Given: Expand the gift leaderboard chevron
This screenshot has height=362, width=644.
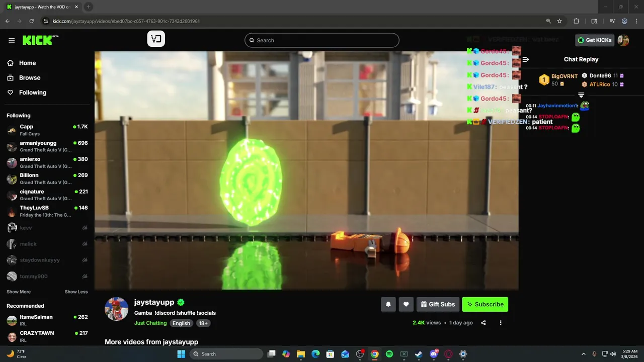Looking at the screenshot, I should (581, 95).
